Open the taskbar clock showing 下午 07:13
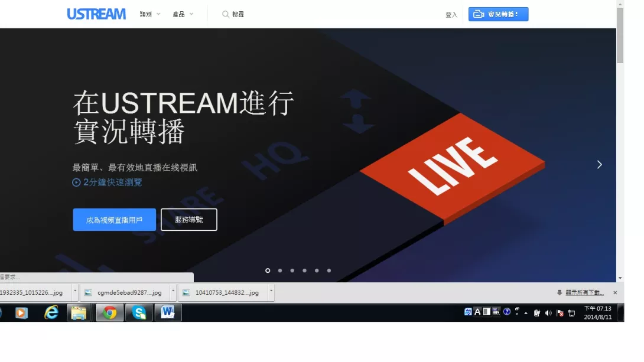The width and height of the screenshot is (644, 362). pos(598,313)
